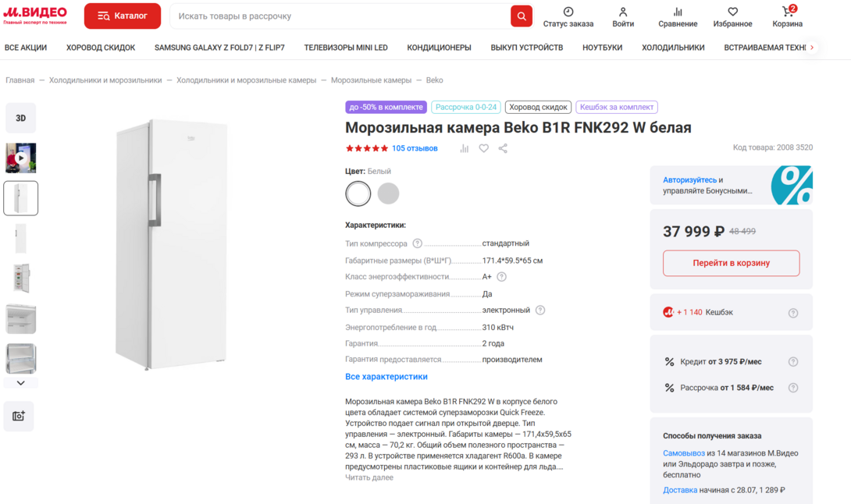Go to Главная breadcrumb
The height and width of the screenshot is (504, 851).
pos(20,80)
